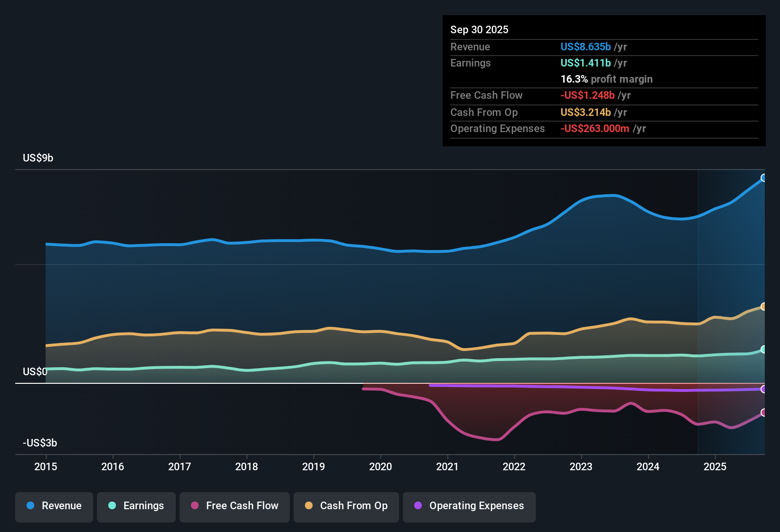Screen dimensions: 780x532
Task: Click the 16.3% profit margin text
Action: click(606, 79)
